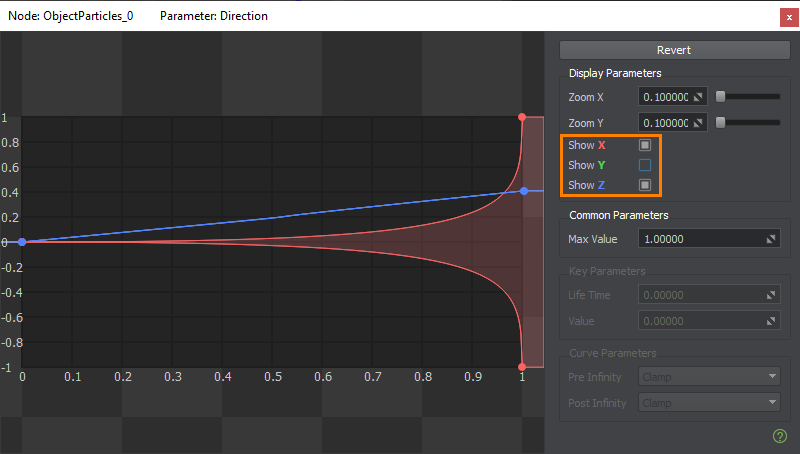The width and height of the screenshot is (800, 454).
Task: Open the Pre Infinity dropdown
Action: pyautogui.click(x=709, y=377)
